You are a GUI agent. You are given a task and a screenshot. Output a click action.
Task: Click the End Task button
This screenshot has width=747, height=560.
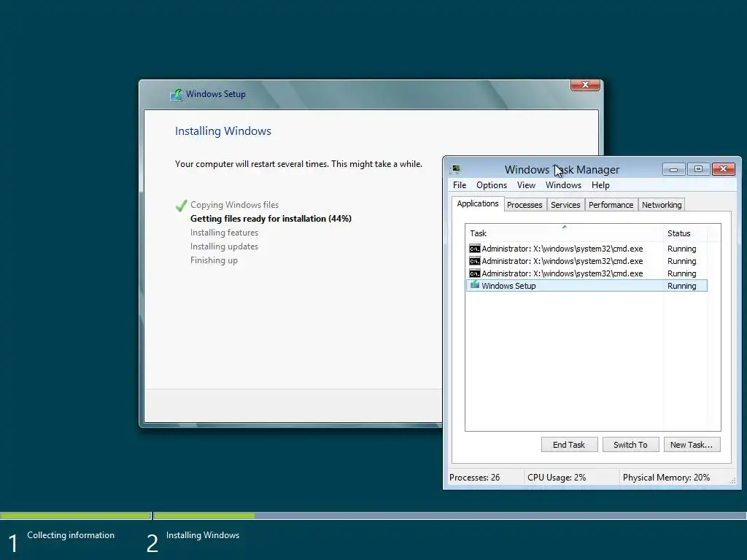tap(569, 445)
